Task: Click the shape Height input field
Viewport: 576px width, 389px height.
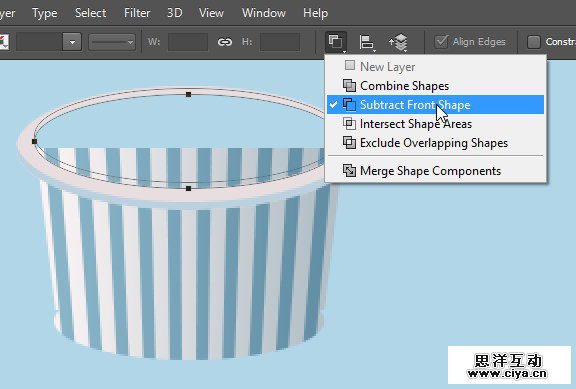Action: tap(280, 42)
